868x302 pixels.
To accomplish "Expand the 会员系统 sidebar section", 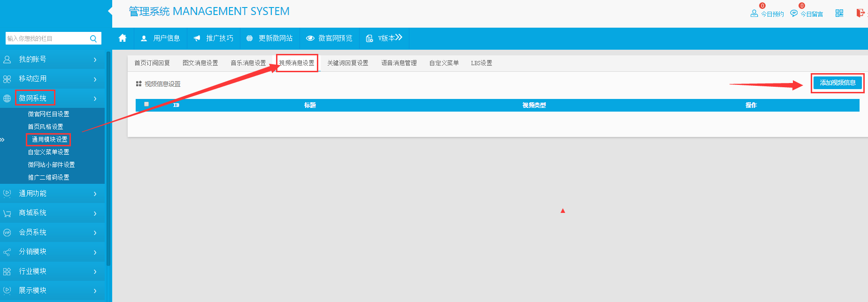I will (x=52, y=233).
